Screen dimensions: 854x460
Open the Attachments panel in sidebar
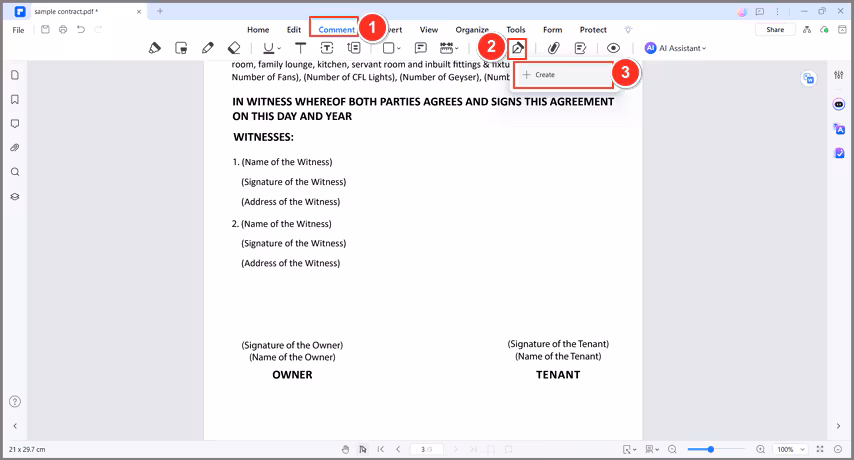15,148
